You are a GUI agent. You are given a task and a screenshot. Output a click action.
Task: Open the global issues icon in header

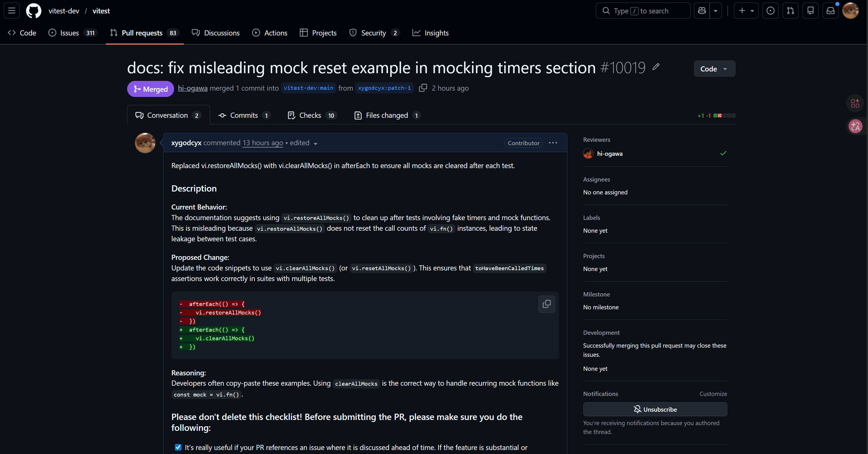coord(770,11)
